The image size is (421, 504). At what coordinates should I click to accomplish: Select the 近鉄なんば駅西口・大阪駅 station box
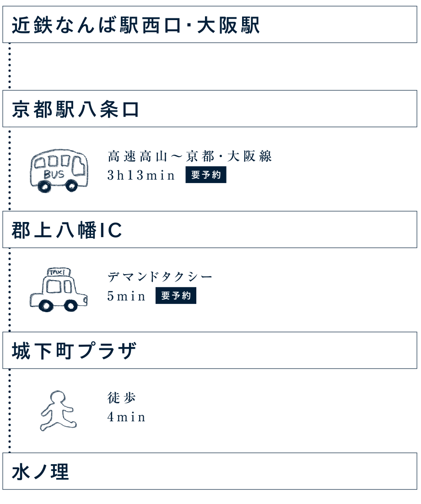tap(210, 24)
